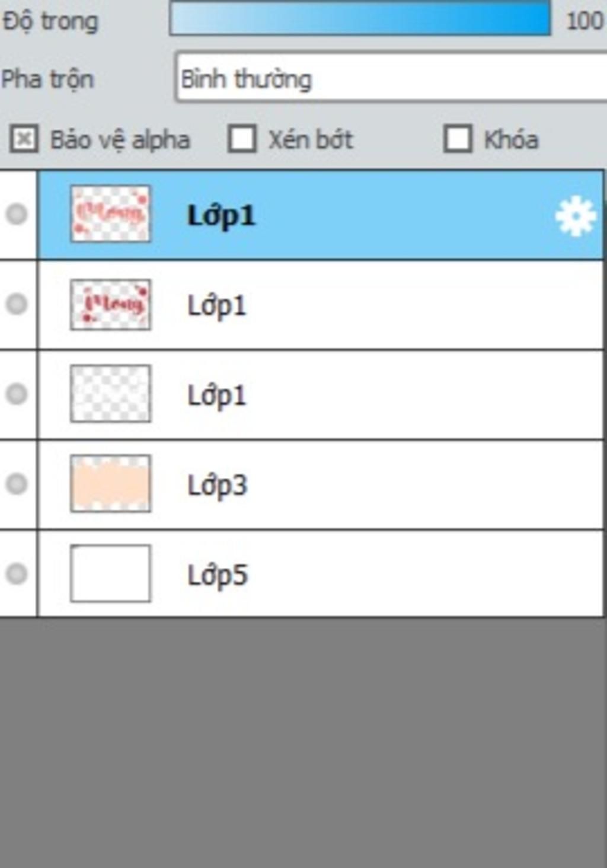This screenshot has height=868, width=607.
Task: Hide the Lớp5 layer via visibility dot
Action: click(x=17, y=574)
